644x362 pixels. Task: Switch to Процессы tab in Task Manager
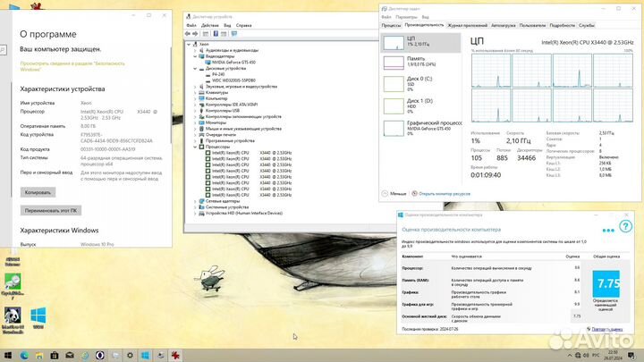(391, 25)
